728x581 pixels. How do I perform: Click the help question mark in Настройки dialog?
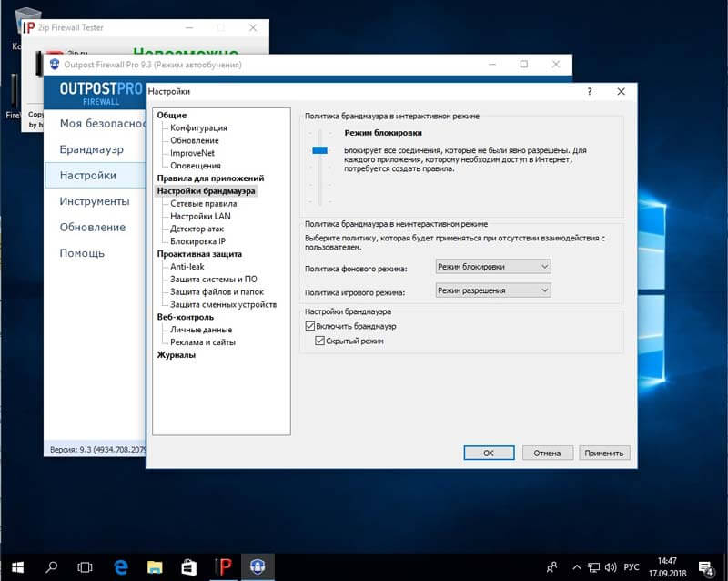coord(589,92)
